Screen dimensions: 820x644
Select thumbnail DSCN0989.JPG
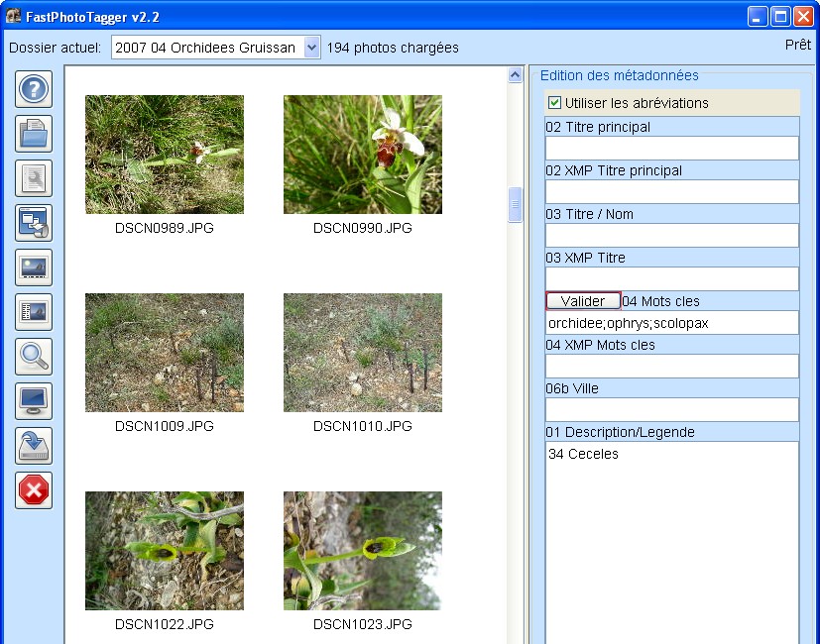point(165,155)
